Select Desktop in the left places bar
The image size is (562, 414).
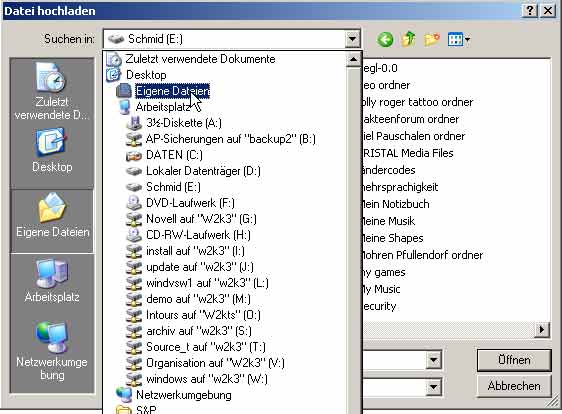pos(52,152)
